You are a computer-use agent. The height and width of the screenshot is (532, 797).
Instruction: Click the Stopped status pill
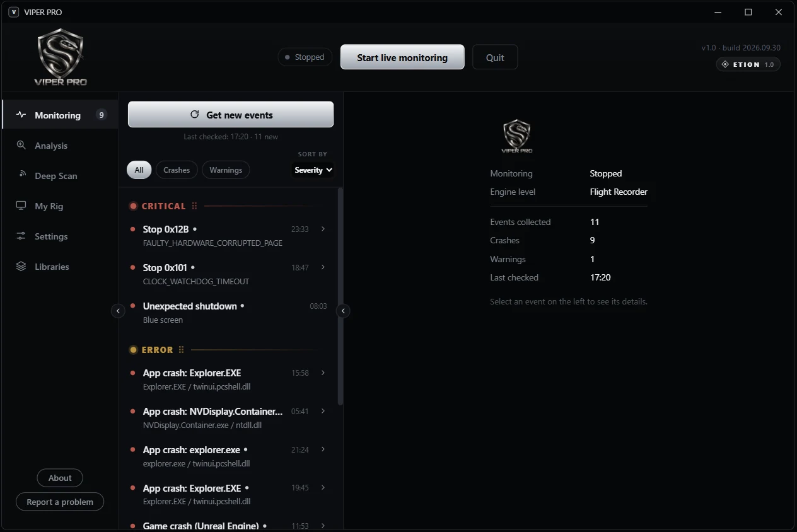pyautogui.click(x=305, y=57)
